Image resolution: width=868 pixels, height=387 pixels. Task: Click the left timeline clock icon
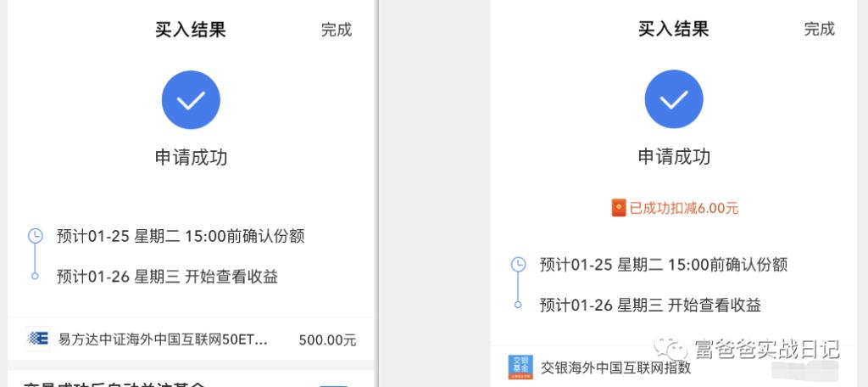35,235
